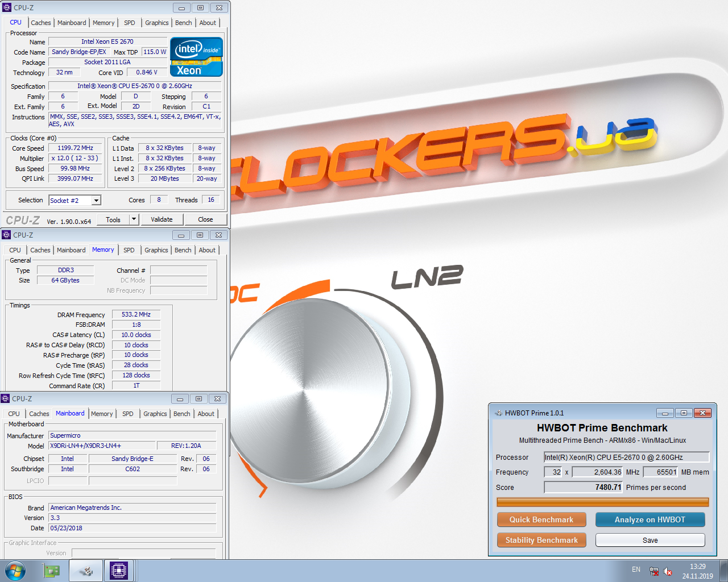
Task: Open Bench tab in top CPU-Z window
Action: (183, 23)
